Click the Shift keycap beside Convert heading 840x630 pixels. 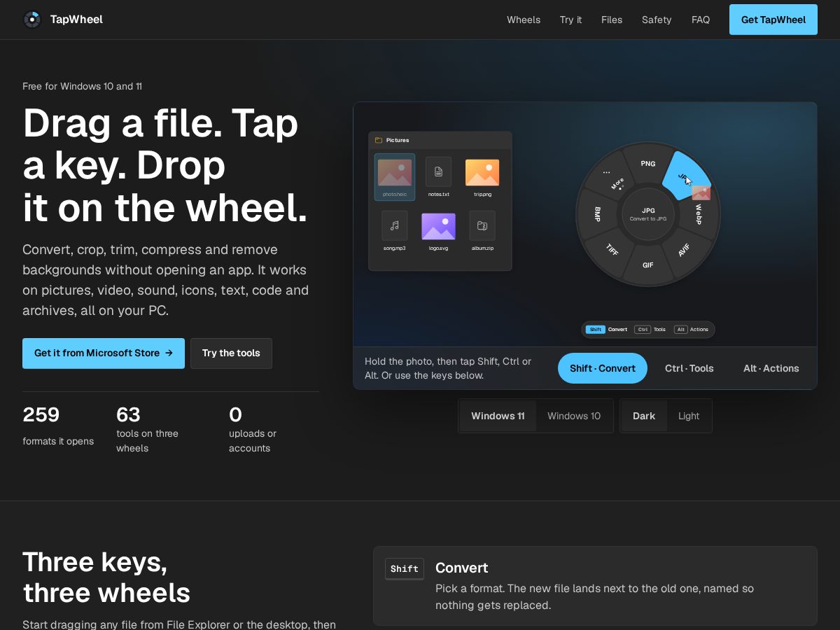pyautogui.click(x=405, y=569)
